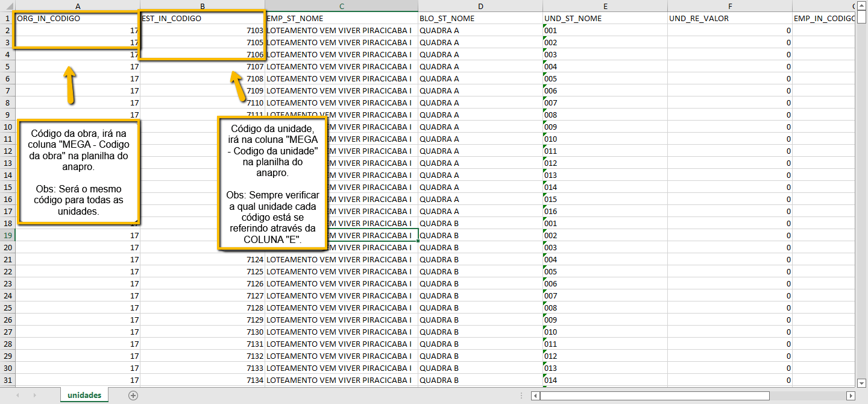Click the previous sheet navigation arrow

click(x=17, y=396)
